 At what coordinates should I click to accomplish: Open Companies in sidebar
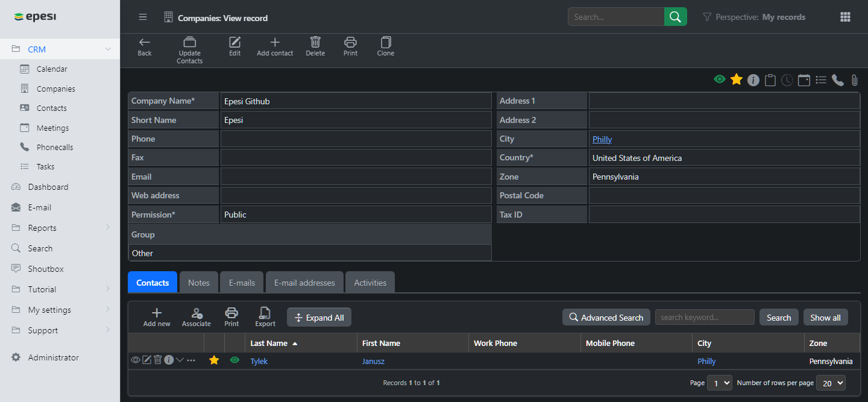55,89
